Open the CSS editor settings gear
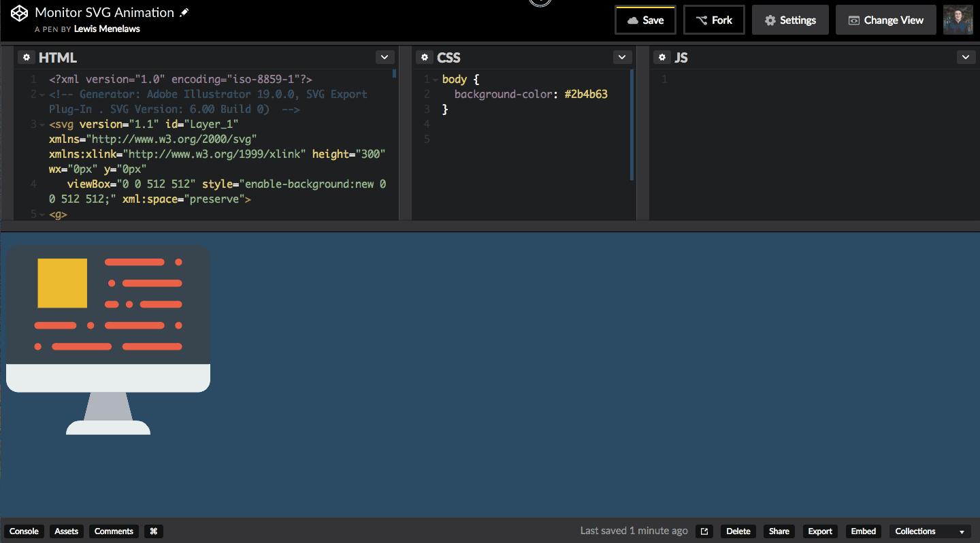980x543 pixels. [x=425, y=57]
